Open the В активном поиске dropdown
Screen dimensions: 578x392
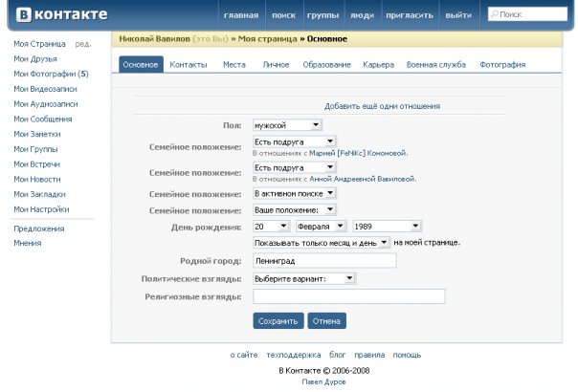coord(295,193)
